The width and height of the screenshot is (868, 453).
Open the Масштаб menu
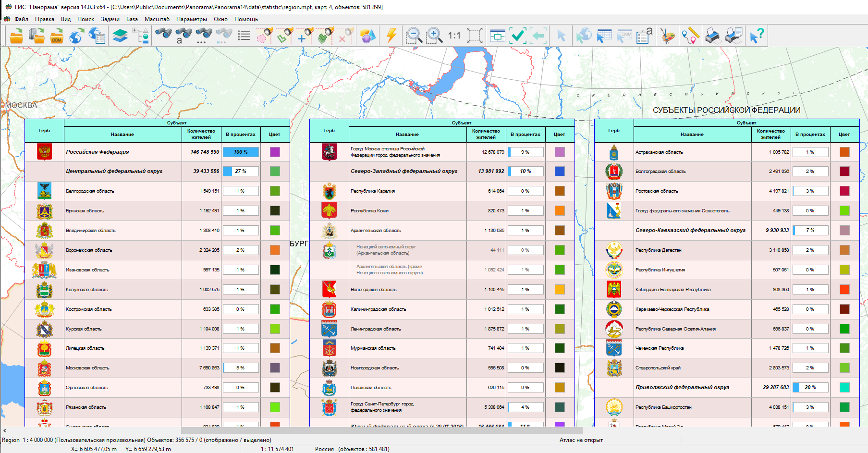click(157, 19)
